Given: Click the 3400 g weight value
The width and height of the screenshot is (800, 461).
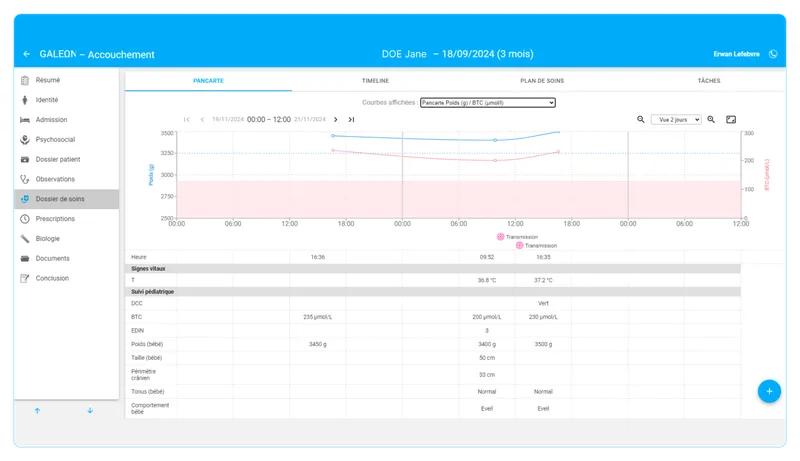Looking at the screenshot, I should (487, 344).
